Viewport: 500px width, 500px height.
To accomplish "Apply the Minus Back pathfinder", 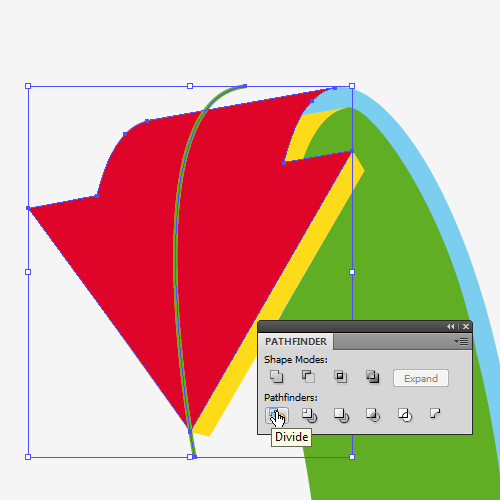I will coord(435,413).
